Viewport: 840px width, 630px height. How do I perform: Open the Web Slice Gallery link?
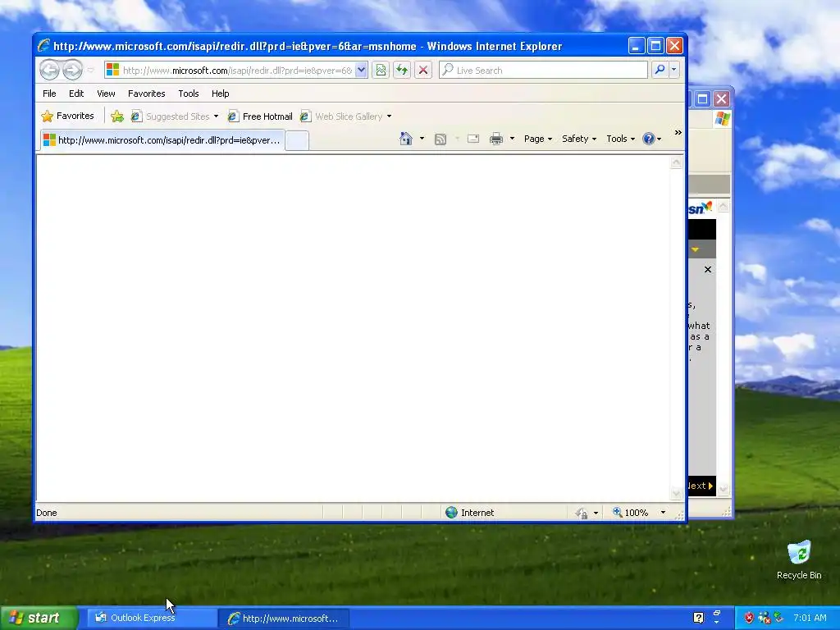click(x=342, y=116)
